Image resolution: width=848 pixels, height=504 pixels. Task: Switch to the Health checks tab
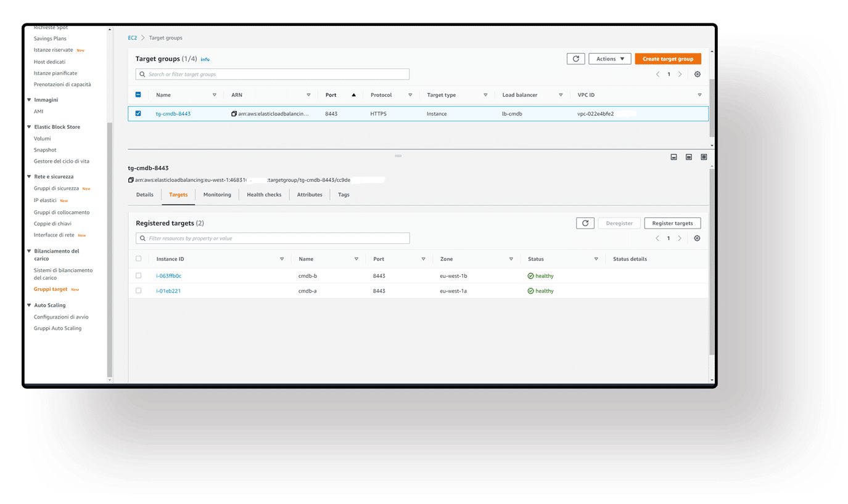(x=264, y=195)
